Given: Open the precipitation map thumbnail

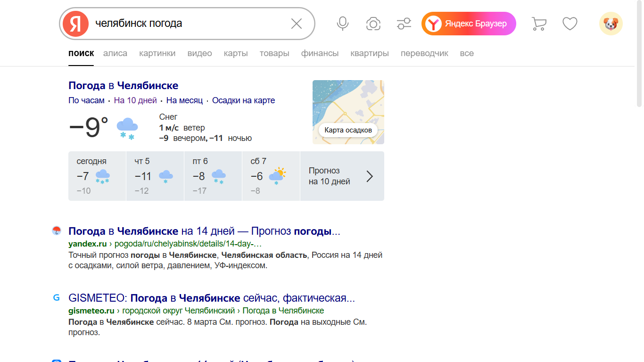Looking at the screenshot, I should [x=348, y=112].
